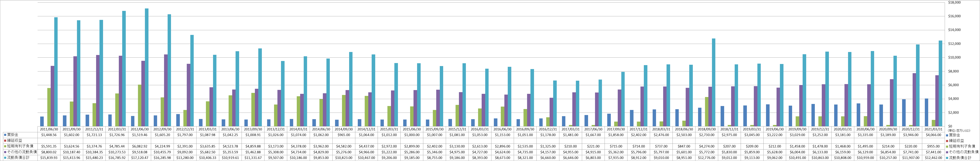
Task: Select the 2018/09/30 date column header
Action: tap(707, 129)
